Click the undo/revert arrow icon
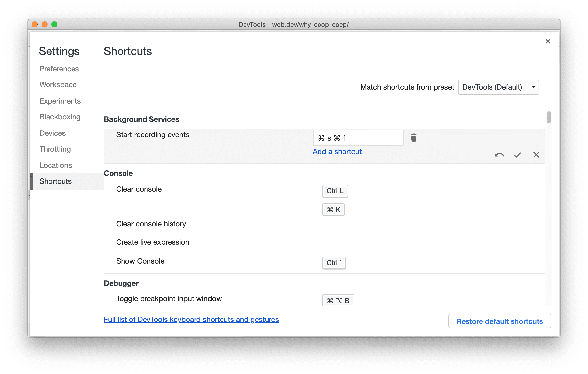 498,154
